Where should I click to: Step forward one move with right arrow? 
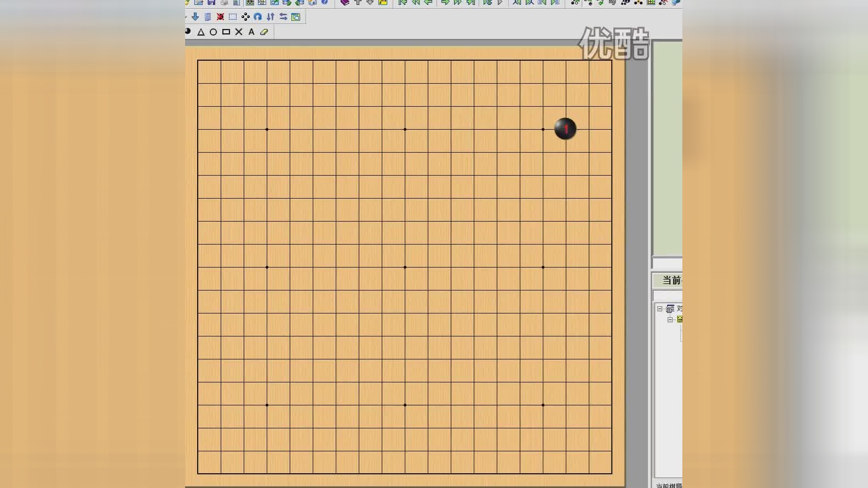[x=445, y=2]
